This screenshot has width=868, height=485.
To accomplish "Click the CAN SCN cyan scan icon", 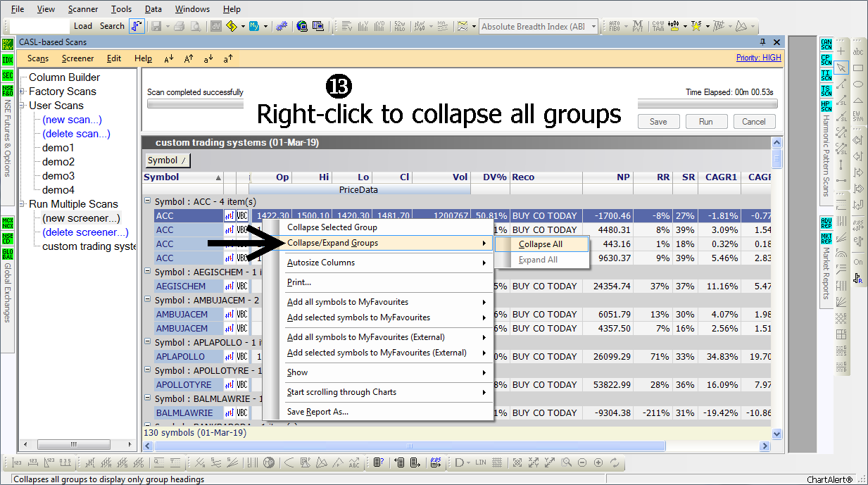I will [x=826, y=44].
